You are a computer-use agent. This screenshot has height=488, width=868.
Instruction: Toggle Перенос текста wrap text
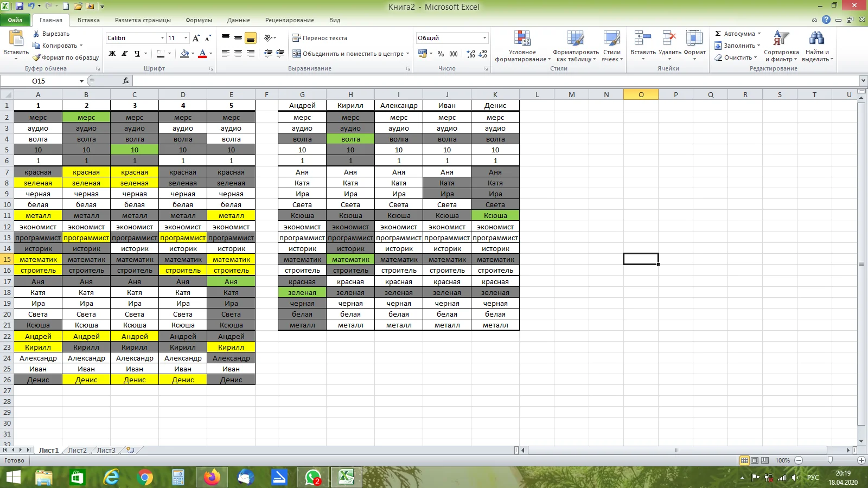click(320, 38)
